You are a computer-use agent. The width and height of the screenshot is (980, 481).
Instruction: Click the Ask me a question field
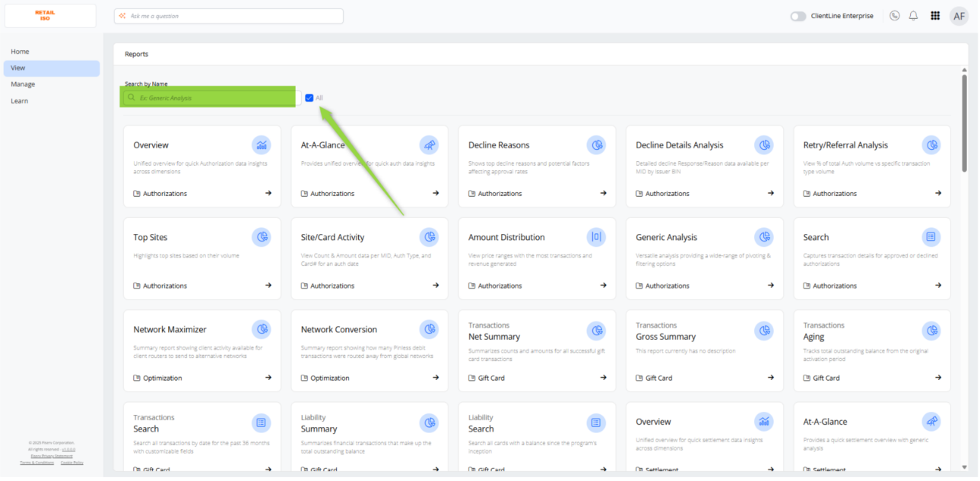tap(229, 16)
